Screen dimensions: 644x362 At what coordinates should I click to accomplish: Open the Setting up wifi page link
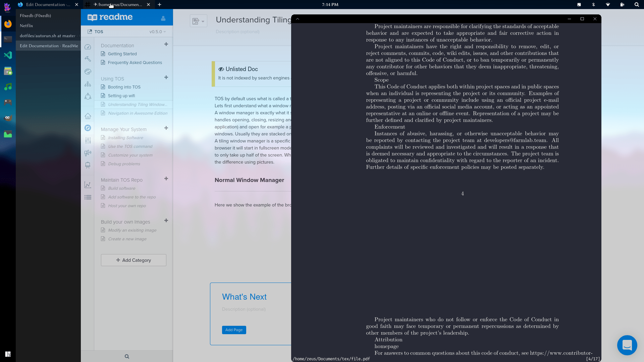[122, 96]
